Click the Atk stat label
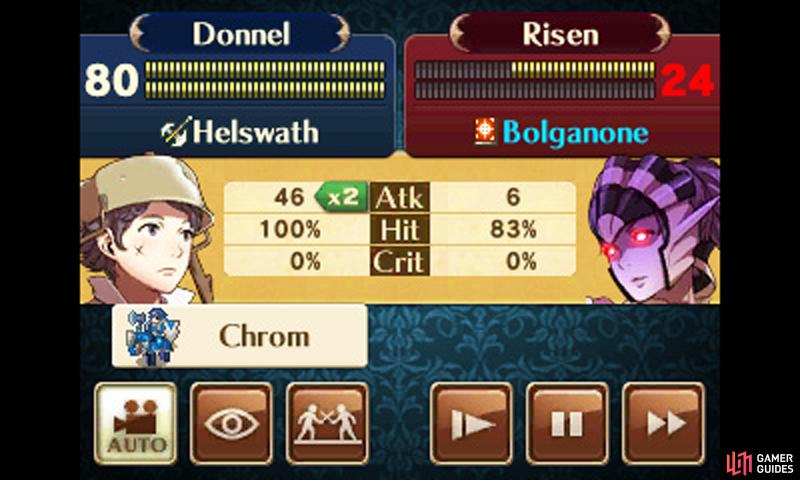 (x=399, y=197)
